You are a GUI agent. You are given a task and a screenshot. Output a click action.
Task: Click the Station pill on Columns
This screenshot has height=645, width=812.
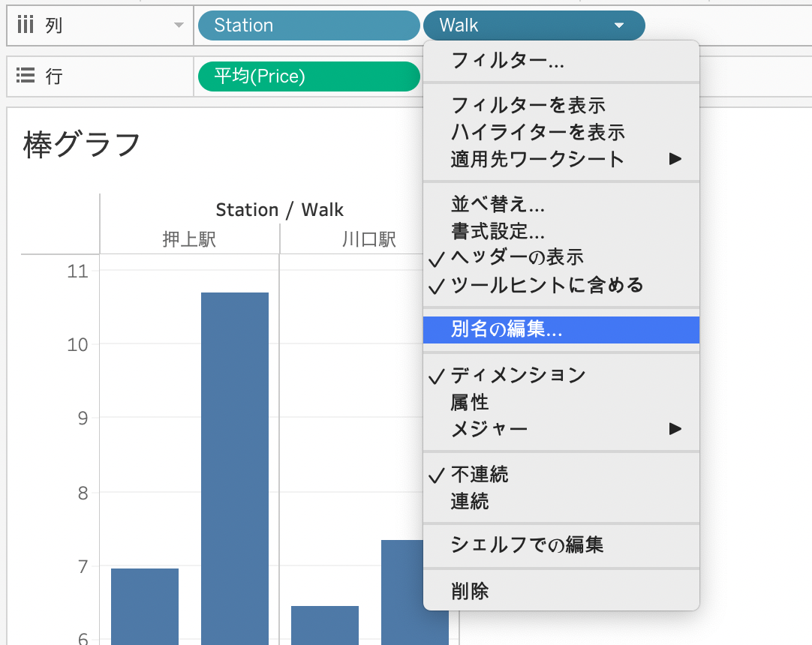pyautogui.click(x=308, y=25)
